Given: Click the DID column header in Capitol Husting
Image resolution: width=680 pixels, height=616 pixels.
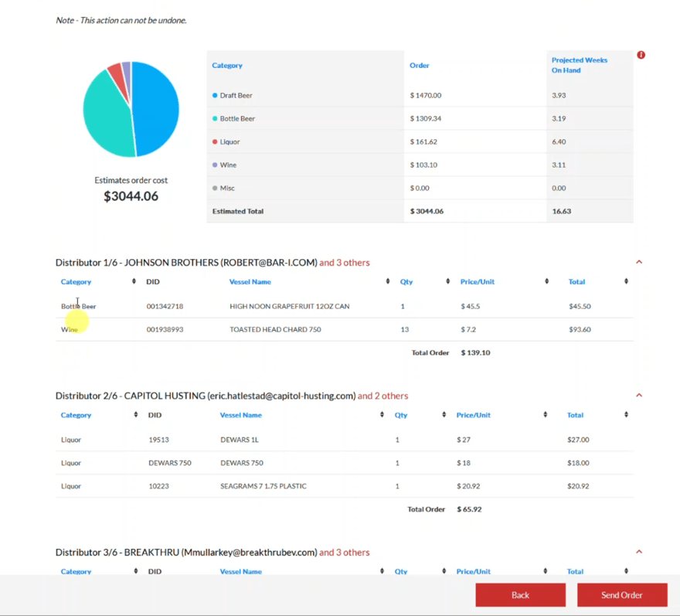Looking at the screenshot, I should 155,415.
